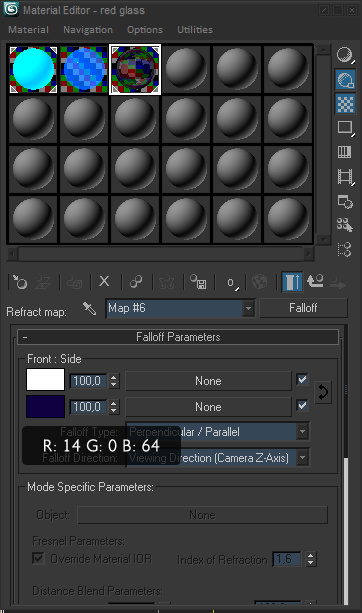Click the sample slots horizontal scrollbar right arrow
The image size is (362, 613).
(308, 254)
